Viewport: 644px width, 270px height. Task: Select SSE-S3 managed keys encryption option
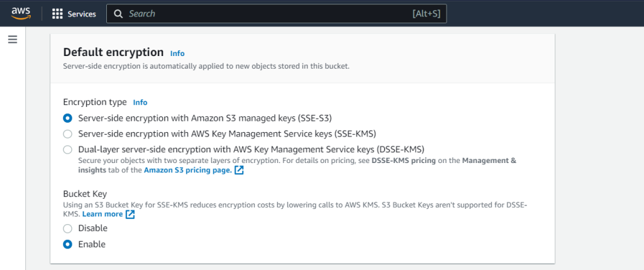click(68, 118)
